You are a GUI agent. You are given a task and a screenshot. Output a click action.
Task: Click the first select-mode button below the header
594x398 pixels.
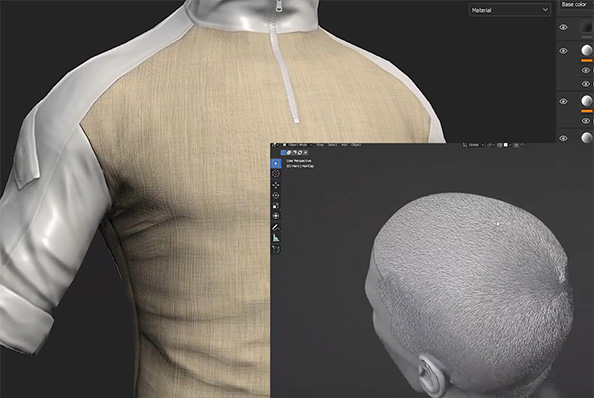click(283, 153)
